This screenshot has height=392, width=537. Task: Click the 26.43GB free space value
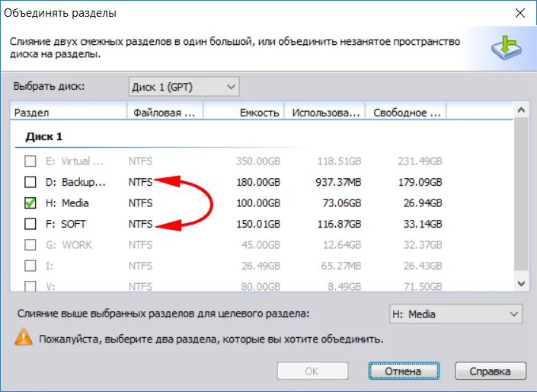point(423,266)
